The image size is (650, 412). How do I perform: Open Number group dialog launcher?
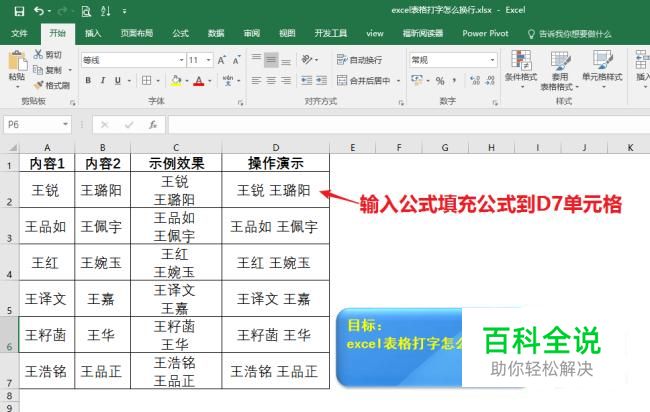(x=495, y=102)
